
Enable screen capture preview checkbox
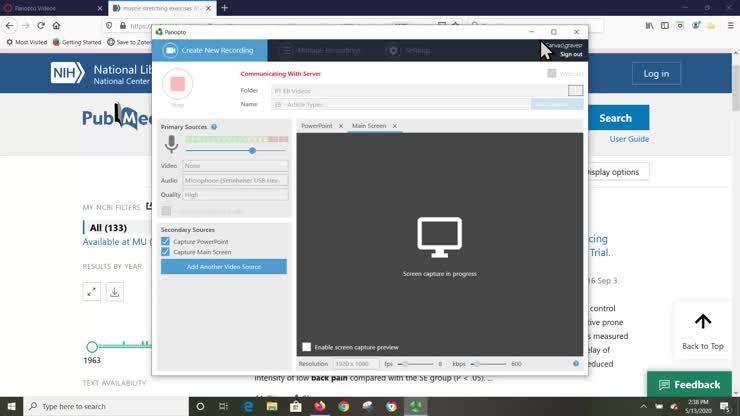point(307,347)
